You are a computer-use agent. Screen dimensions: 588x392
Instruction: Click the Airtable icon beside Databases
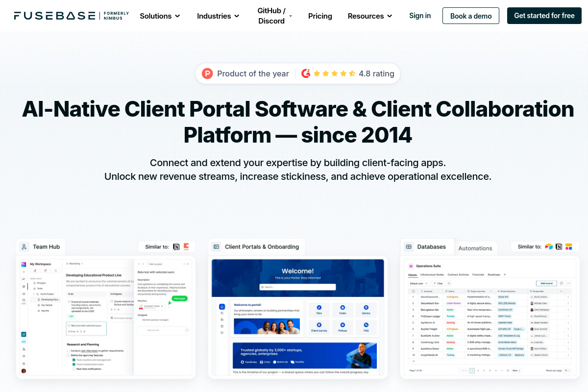click(549, 247)
